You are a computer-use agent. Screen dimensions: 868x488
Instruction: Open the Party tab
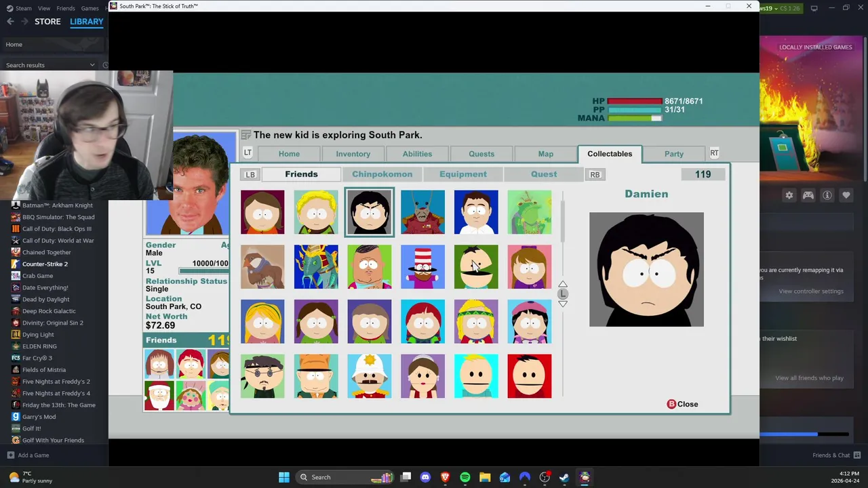674,154
